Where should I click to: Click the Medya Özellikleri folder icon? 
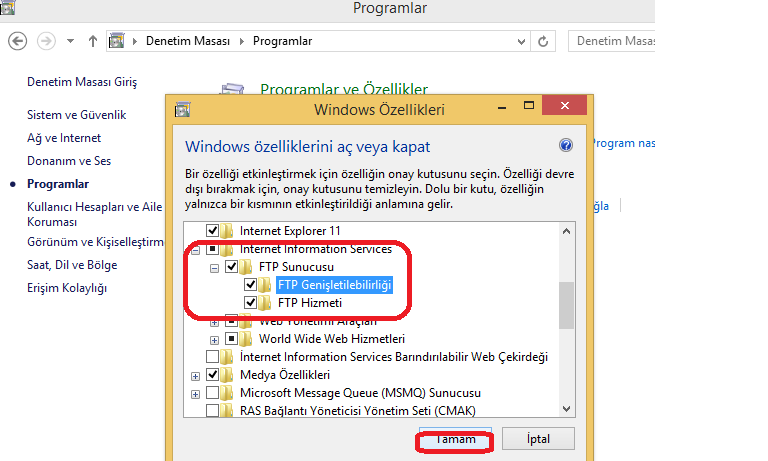227,375
